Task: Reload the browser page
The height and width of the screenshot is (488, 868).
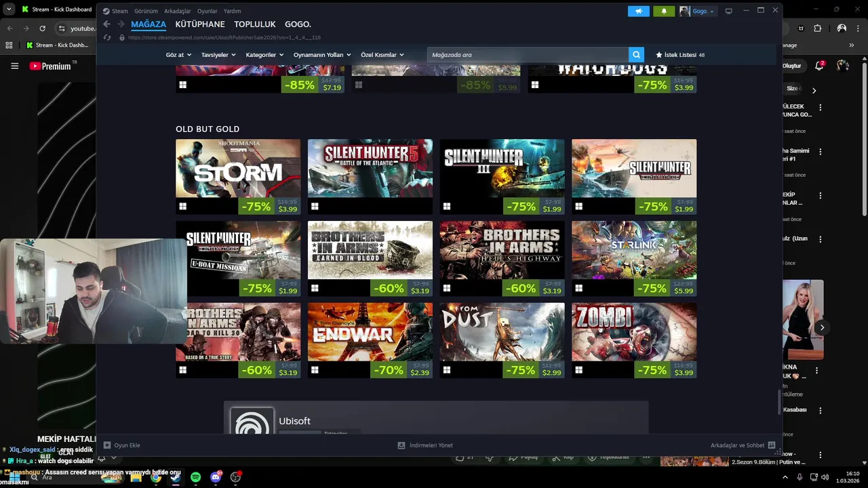Action: [x=42, y=28]
